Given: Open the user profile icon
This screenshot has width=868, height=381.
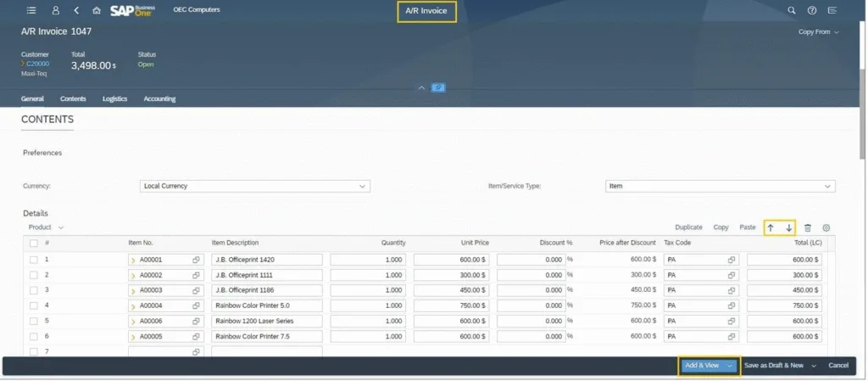Looking at the screenshot, I should click(55, 10).
